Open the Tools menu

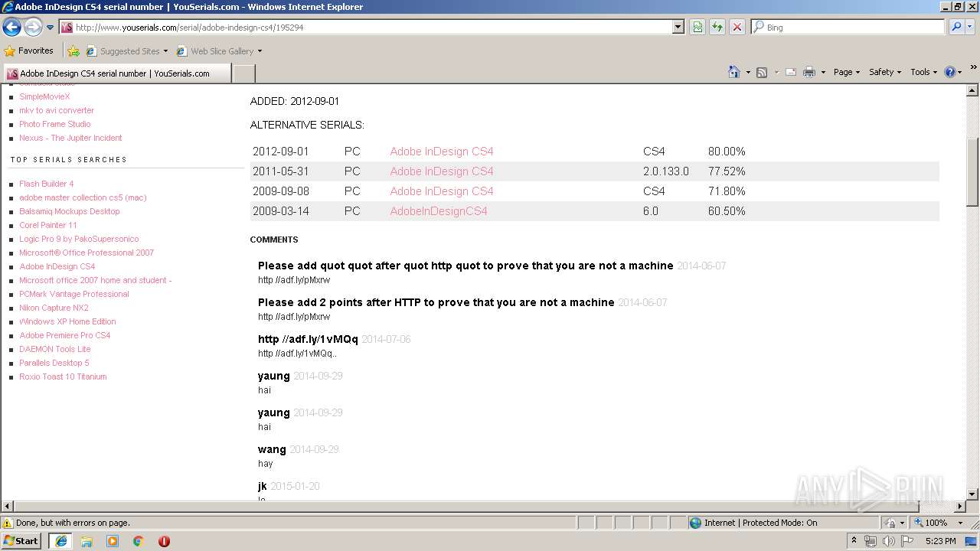[923, 72]
